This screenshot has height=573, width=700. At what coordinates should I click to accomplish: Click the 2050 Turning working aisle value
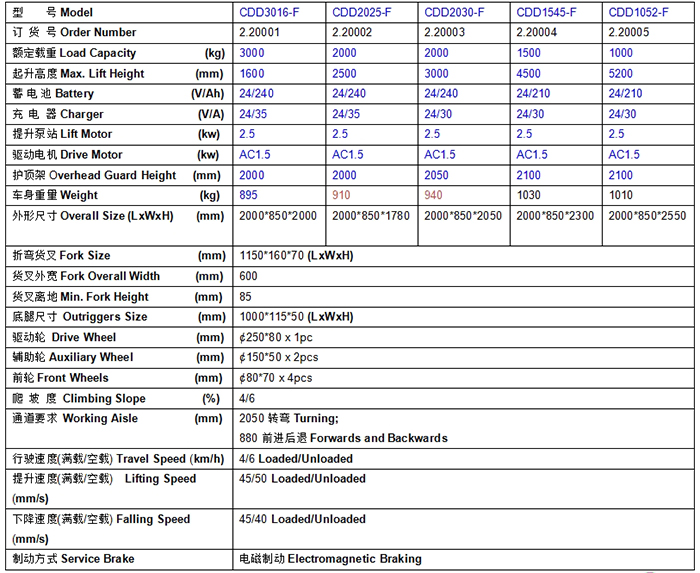point(289,418)
